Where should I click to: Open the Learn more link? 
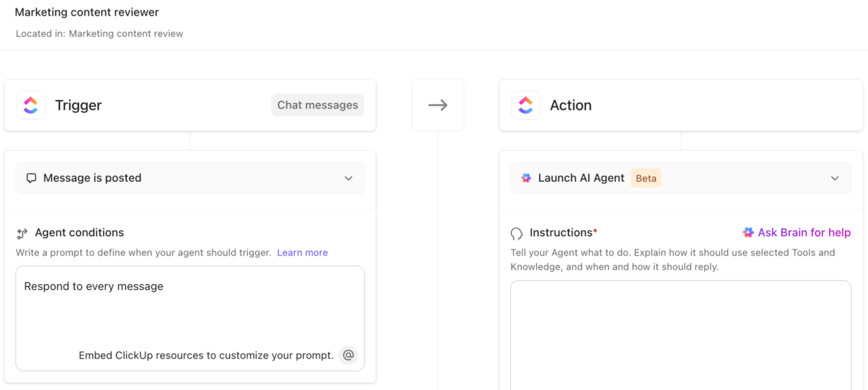click(303, 252)
